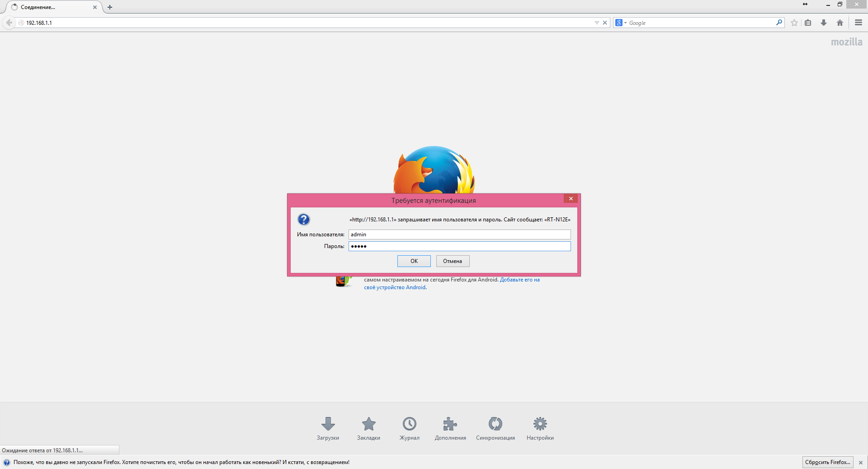Click the question mark dialog icon
The height and width of the screenshot is (469, 868).
click(x=304, y=220)
